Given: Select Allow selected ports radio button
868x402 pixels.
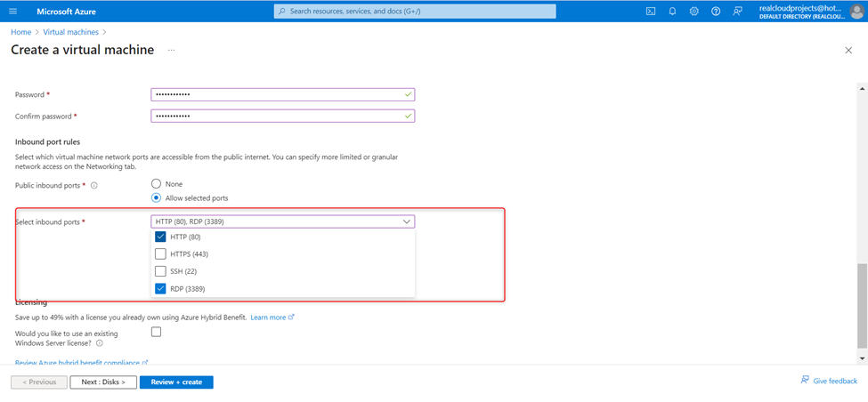Looking at the screenshot, I should [156, 197].
